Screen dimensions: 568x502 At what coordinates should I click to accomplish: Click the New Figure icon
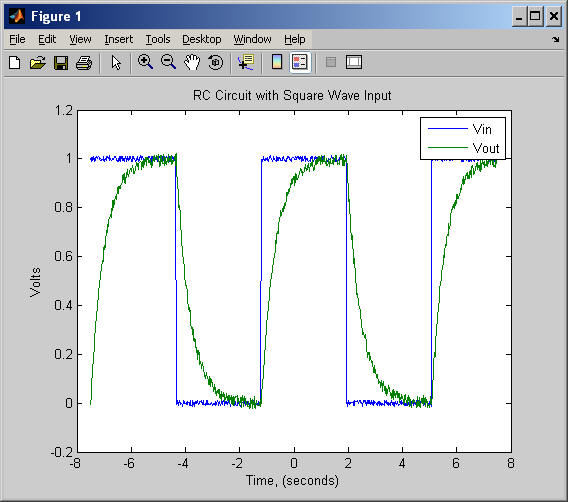pos(14,63)
